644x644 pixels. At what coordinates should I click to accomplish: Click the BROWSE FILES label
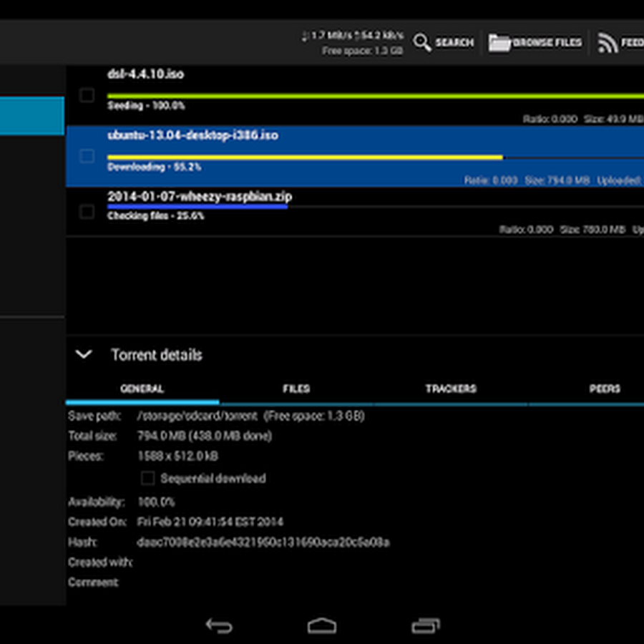coord(547,42)
